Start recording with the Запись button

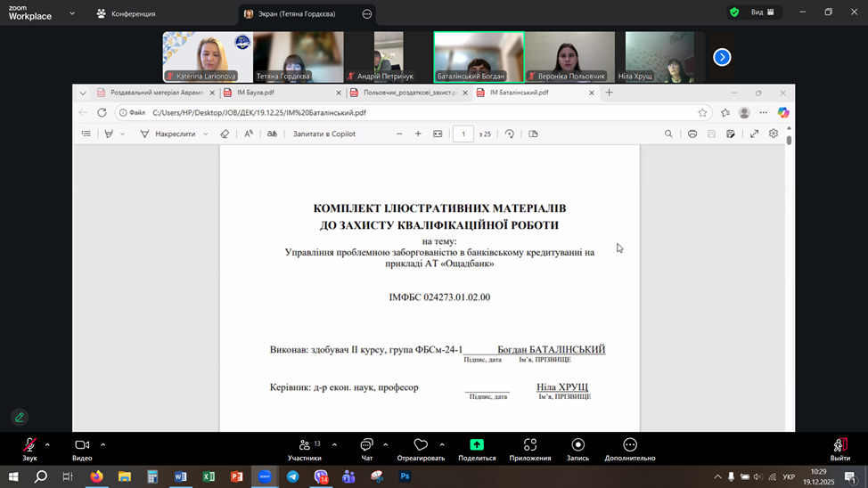click(577, 445)
